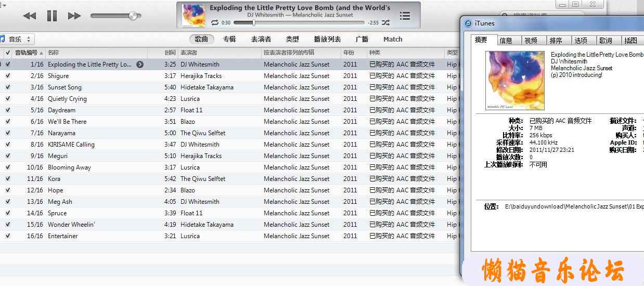This screenshot has width=644, height=286.
Task: Uncheck the Sunset Song checkbox
Action: 7,87
